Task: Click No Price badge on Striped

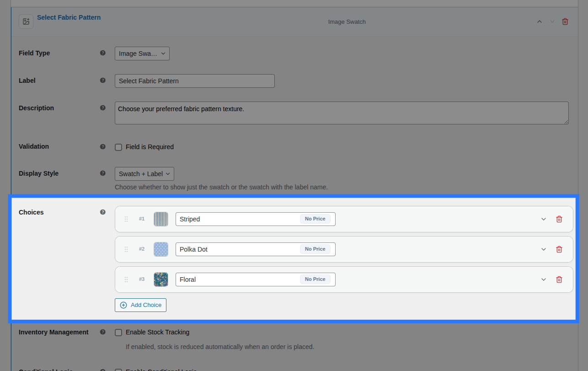Action: [x=315, y=219]
